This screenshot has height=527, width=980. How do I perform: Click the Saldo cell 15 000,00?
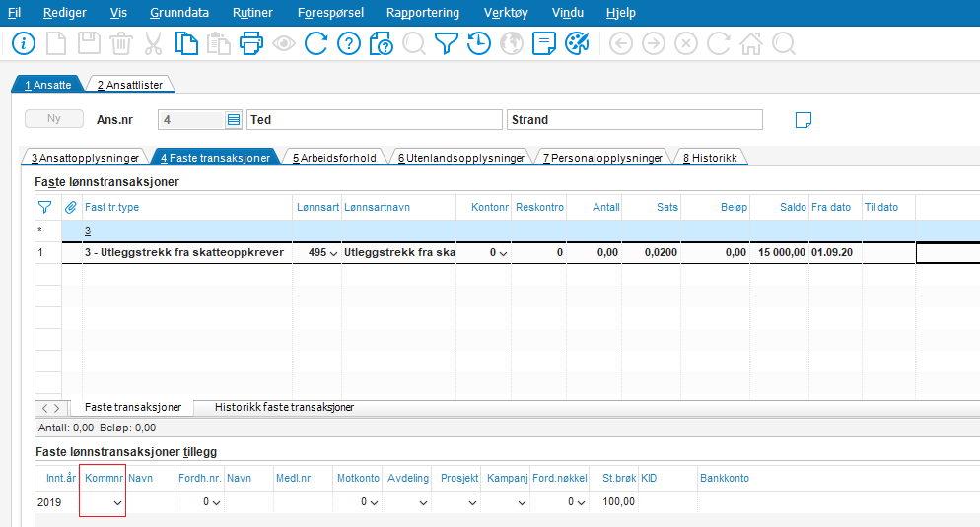[x=780, y=253]
